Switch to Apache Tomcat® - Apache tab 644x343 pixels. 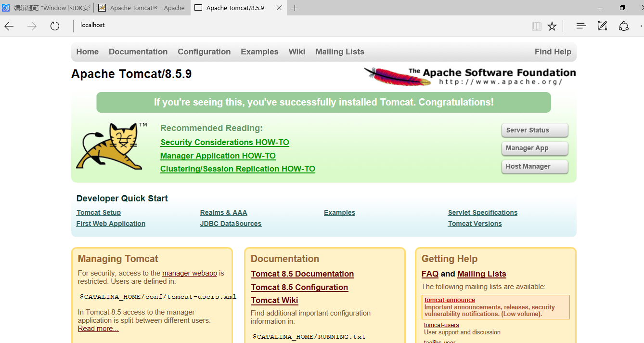tap(142, 8)
